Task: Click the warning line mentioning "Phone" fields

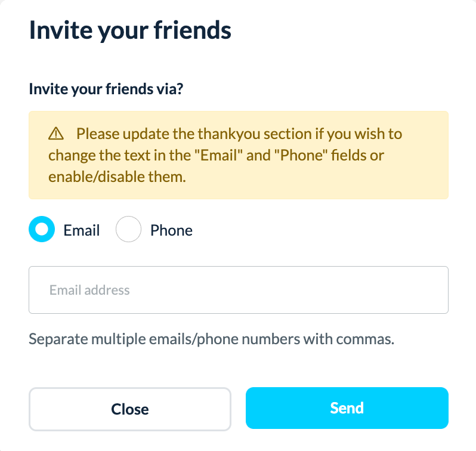Action: click(x=216, y=155)
